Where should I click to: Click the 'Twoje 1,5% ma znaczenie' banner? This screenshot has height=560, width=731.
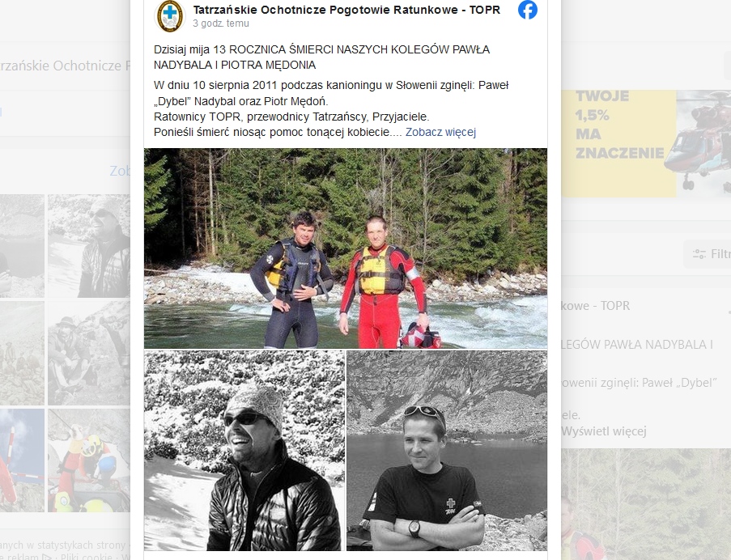(646, 143)
